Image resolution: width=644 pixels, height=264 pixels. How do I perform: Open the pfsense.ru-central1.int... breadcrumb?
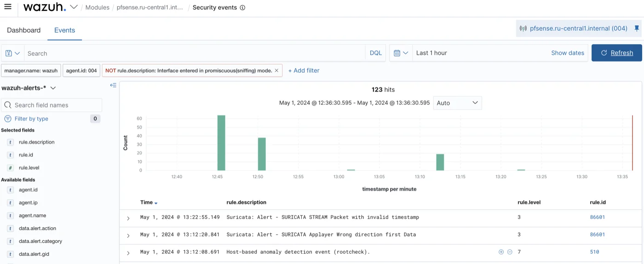click(149, 7)
